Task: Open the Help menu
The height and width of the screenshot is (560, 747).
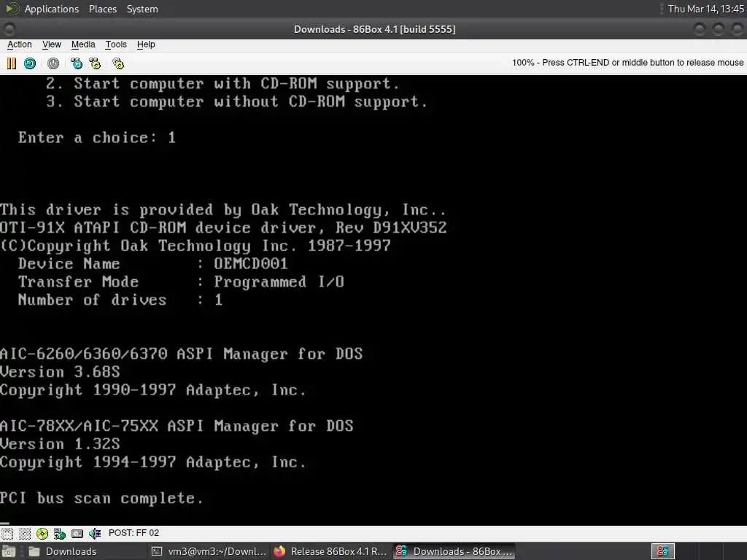Action: pyautogui.click(x=146, y=44)
